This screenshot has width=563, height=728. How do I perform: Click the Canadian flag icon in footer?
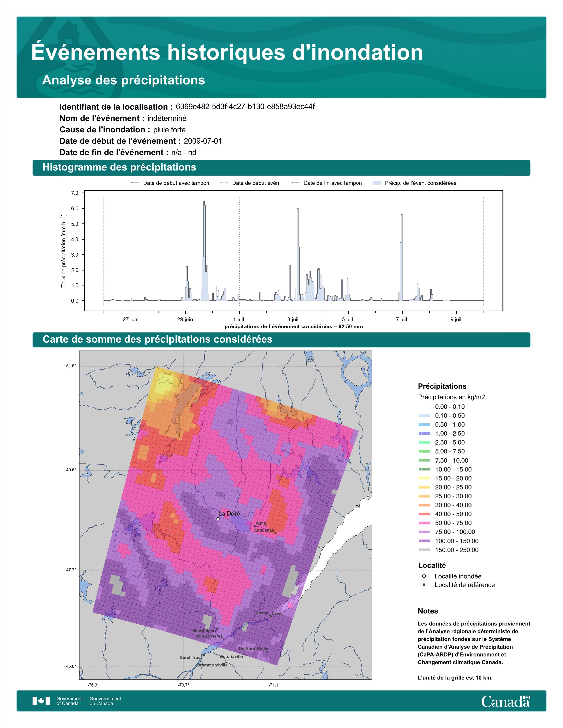41,701
